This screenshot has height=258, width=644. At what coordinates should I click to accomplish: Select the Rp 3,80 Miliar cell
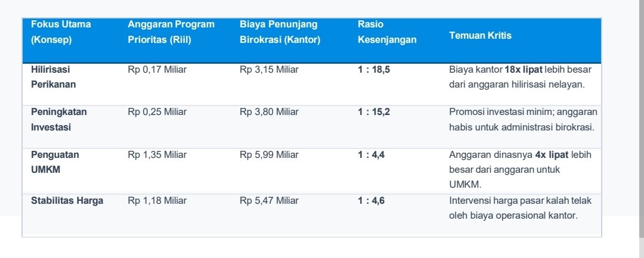click(x=269, y=112)
